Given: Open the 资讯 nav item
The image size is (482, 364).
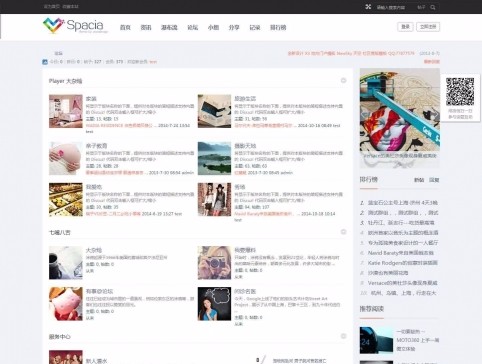Looking at the screenshot, I should [x=146, y=28].
